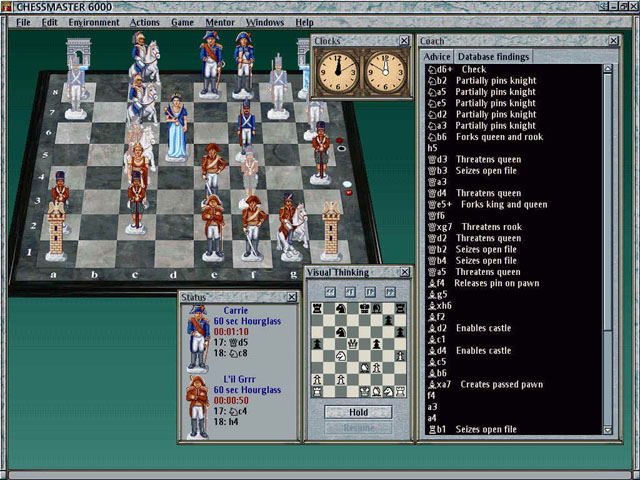
Task: Open the Game menu
Action: pos(182,22)
